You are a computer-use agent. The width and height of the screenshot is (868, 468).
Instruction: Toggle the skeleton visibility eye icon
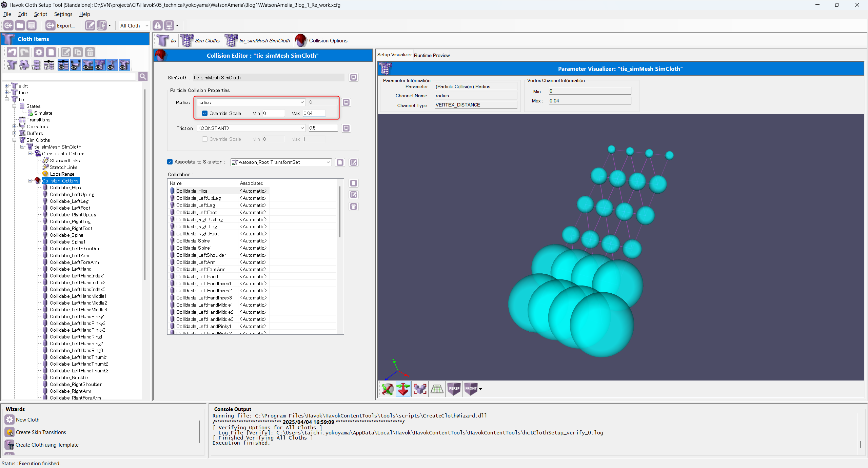pos(112,65)
